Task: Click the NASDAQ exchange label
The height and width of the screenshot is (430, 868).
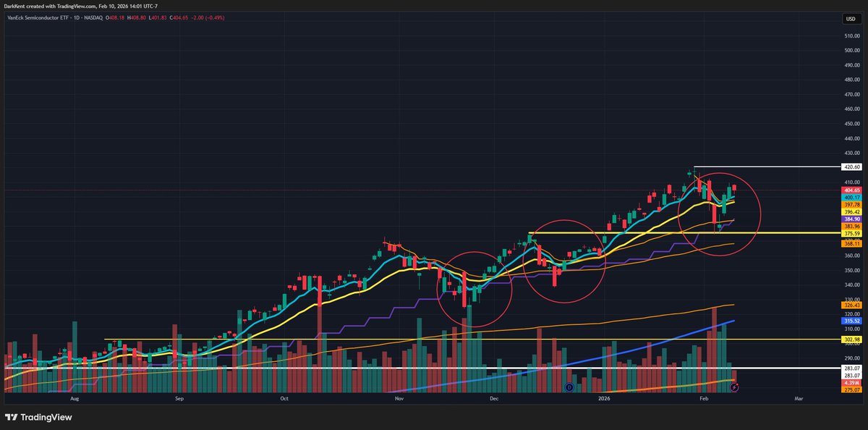Action: (x=93, y=17)
